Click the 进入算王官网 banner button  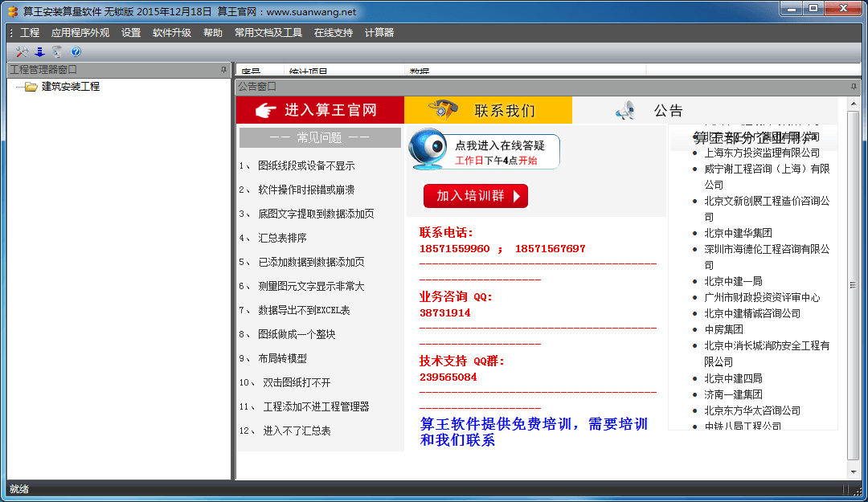(320, 110)
